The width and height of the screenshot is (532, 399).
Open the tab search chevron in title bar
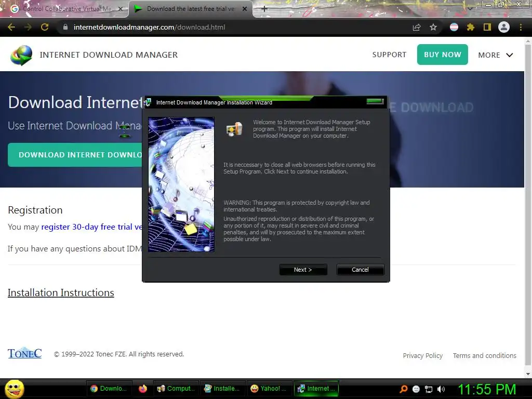click(470, 8)
